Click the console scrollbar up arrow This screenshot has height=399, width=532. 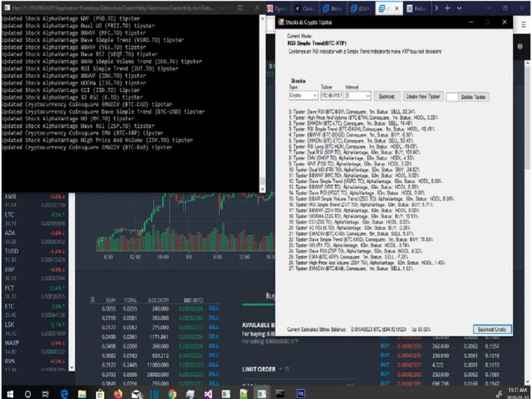[262, 19]
